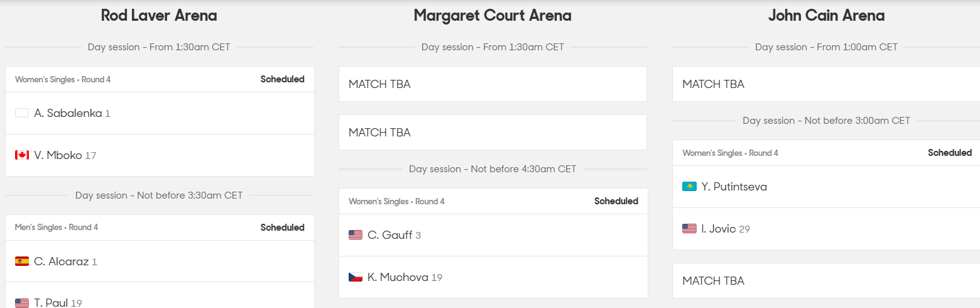Click Women's Singles Round 4 label above Putintseva
The width and height of the screenshot is (980, 308).
click(730, 153)
